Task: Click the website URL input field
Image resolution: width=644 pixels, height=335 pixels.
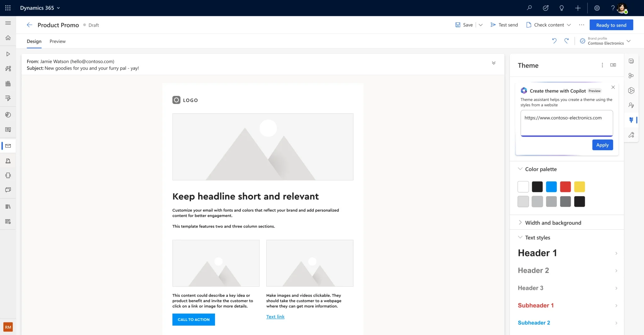Action: (x=566, y=123)
